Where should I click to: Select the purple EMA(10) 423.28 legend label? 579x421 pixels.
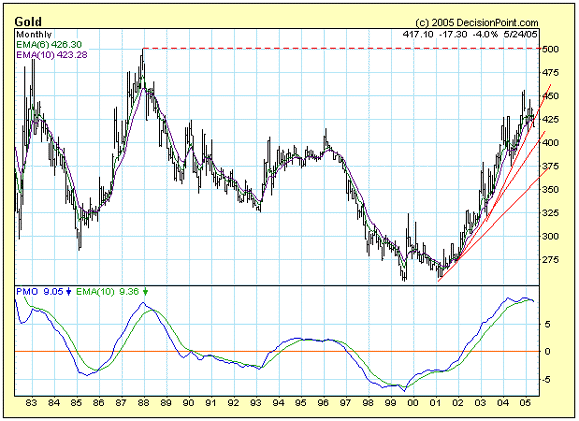(x=52, y=55)
